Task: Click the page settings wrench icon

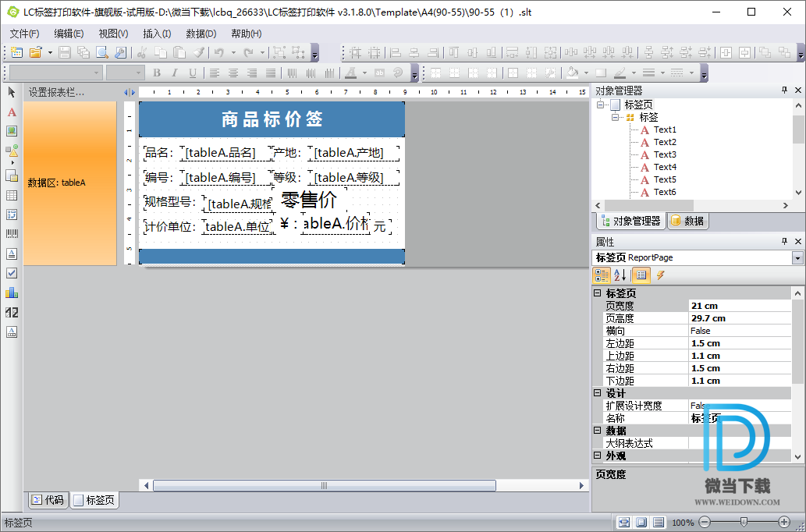Action: click(x=120, y=52)
